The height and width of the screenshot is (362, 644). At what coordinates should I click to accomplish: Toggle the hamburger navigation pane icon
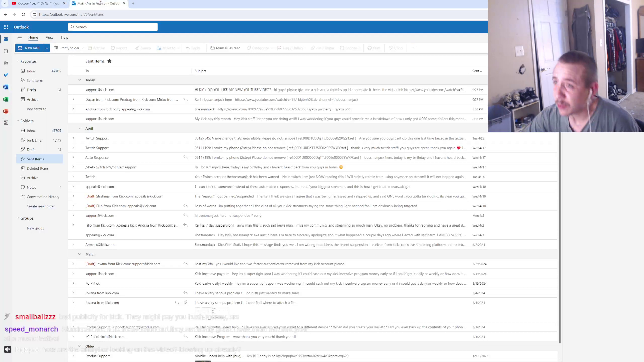point(20,37)
